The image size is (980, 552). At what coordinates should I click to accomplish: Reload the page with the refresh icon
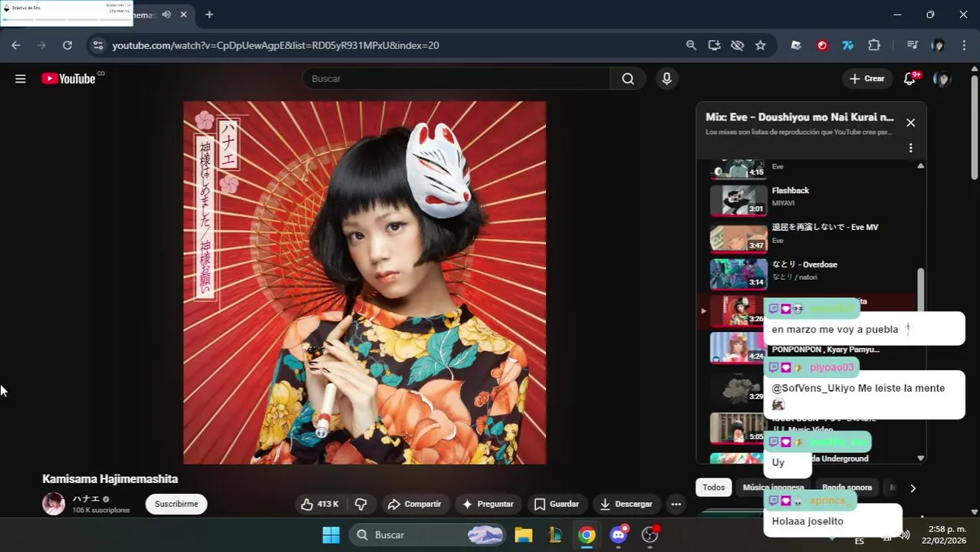(67, 45)
